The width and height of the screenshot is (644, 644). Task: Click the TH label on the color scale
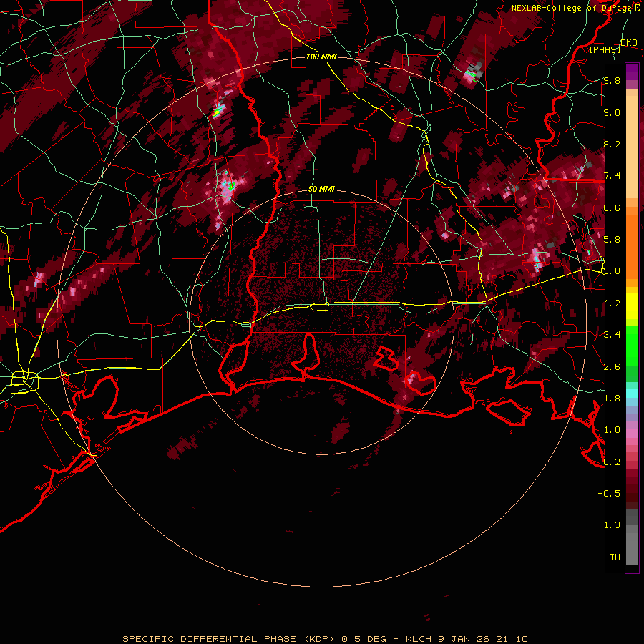615,557
